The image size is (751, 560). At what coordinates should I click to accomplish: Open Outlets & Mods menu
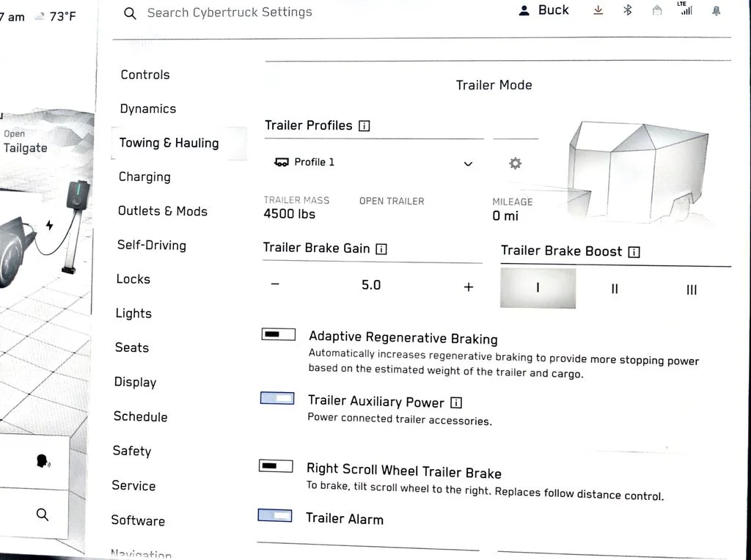162,211
